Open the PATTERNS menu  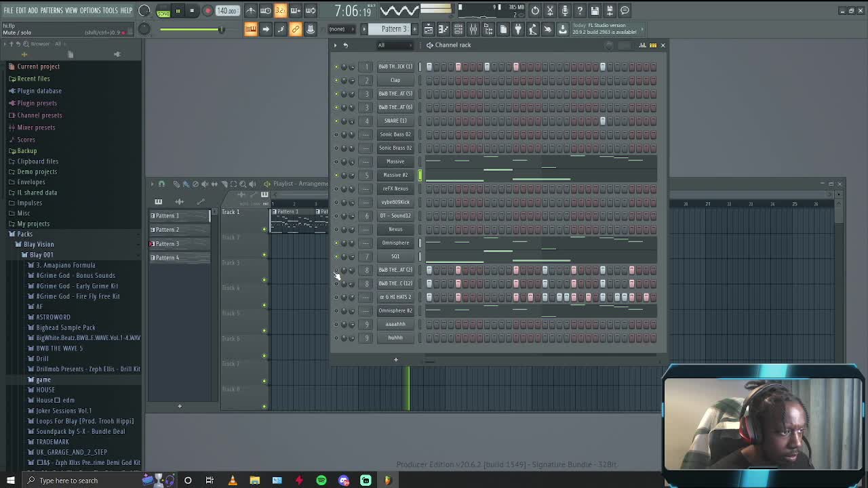coord(52,10)
